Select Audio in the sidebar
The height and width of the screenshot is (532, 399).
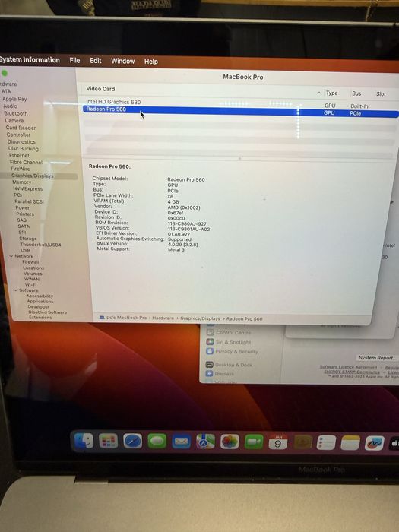[x=10, y=106]
